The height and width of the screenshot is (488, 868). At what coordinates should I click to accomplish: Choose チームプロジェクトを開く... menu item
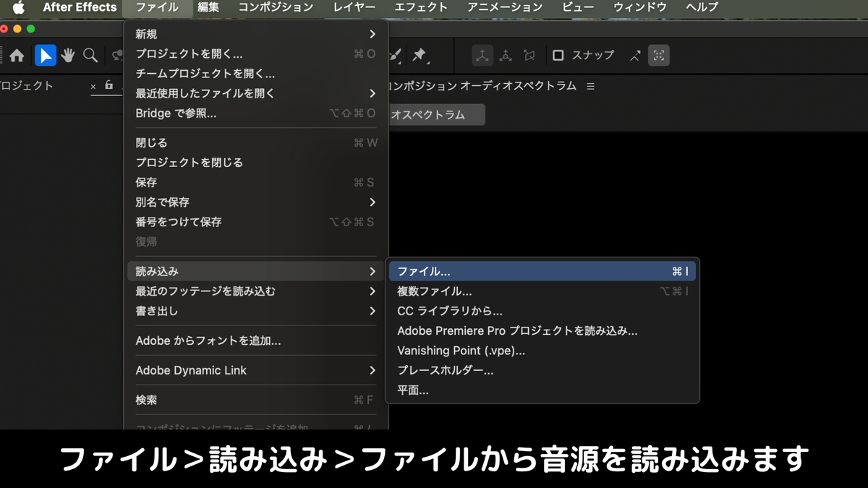coord(256,74)
